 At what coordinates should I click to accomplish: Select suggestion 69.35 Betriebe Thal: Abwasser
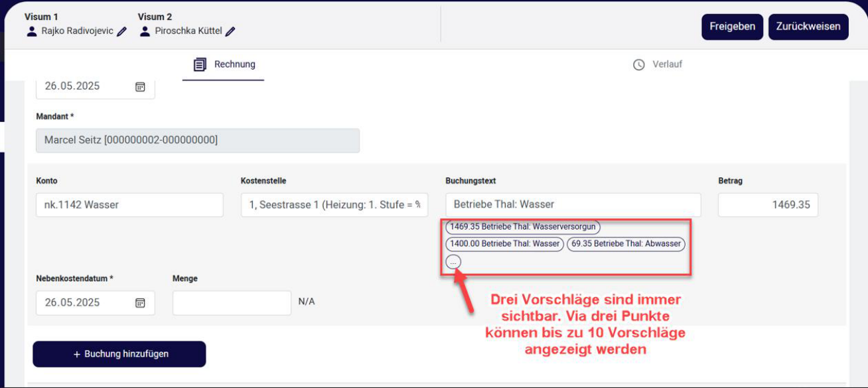(x=626, y=244)
